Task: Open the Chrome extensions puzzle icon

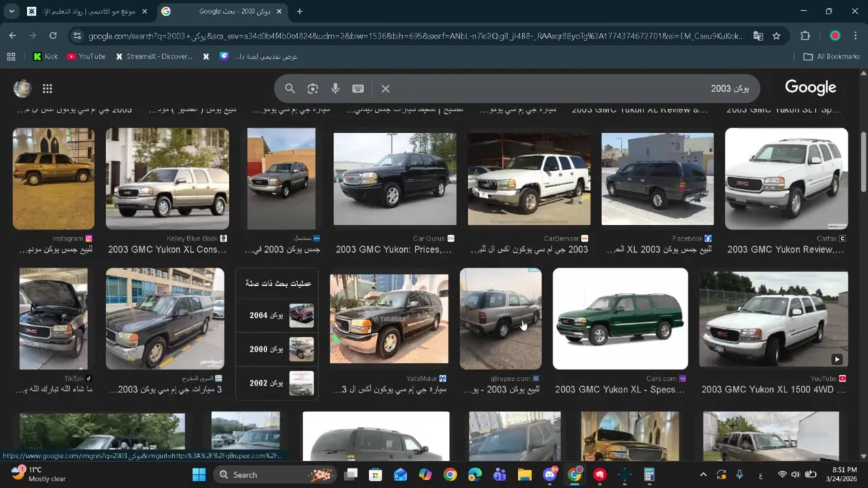Action: pos(806,36)
